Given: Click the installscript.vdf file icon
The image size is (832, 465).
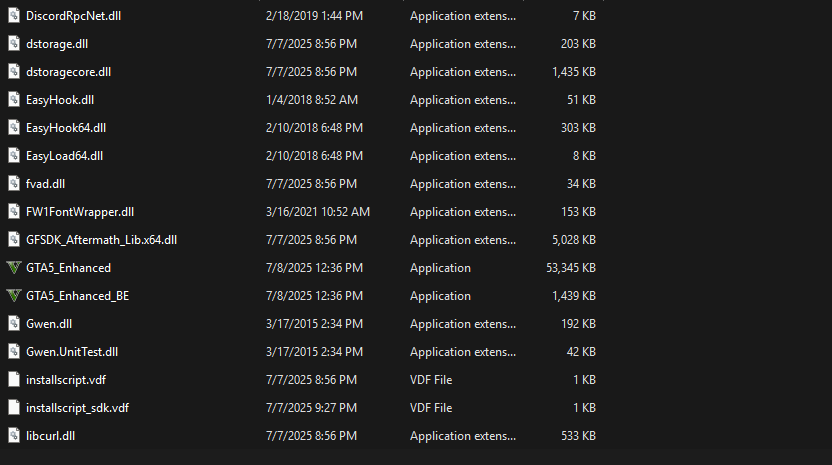Looking at the screenshot, I should click(13, 380).
